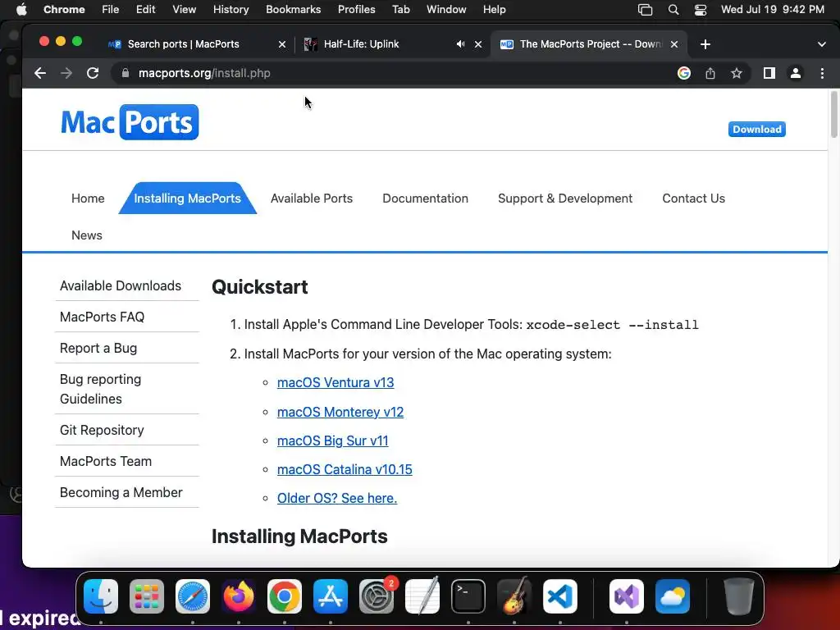The width and height of the screenshot is (840, 630).
Task: Open Terminal from the dock
Action: 468,596
